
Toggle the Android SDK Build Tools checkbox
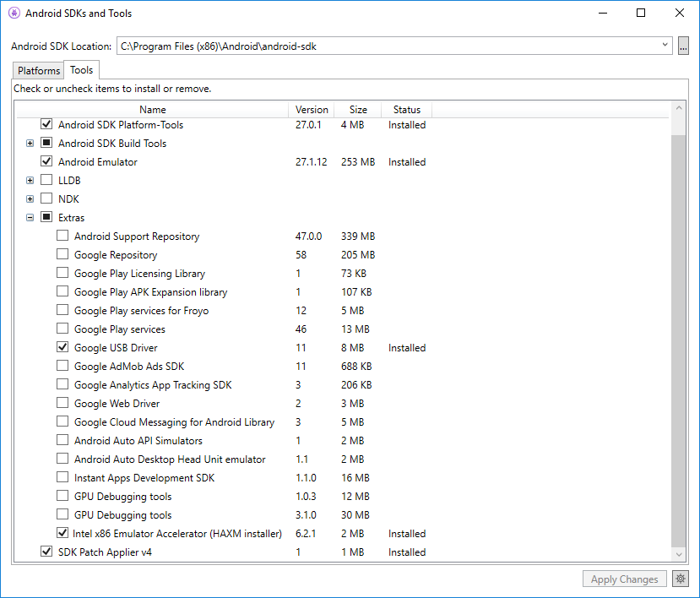[46, 143]
